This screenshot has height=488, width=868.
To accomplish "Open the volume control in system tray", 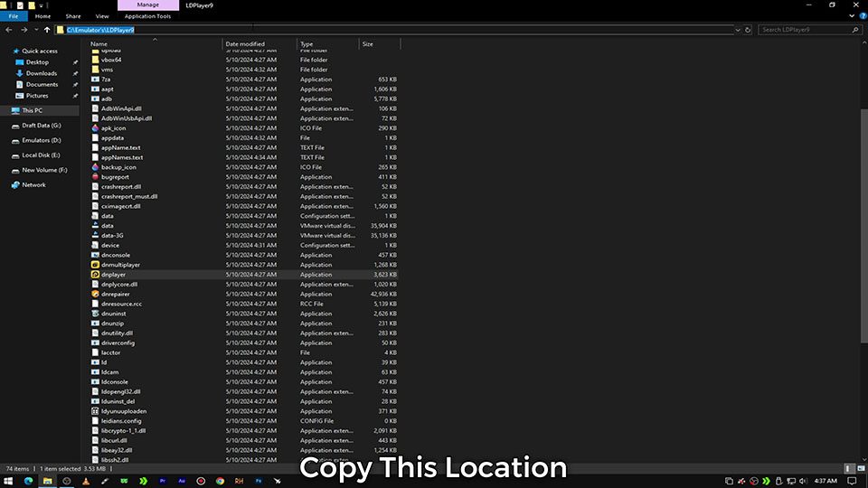I will coord(803,482).
